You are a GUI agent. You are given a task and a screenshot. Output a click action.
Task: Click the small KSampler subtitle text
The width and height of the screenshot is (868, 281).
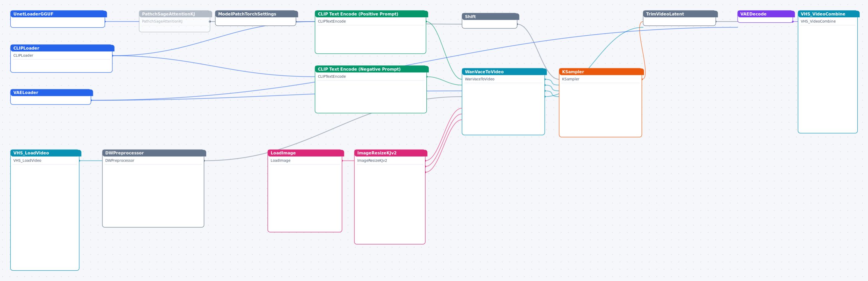571,79
